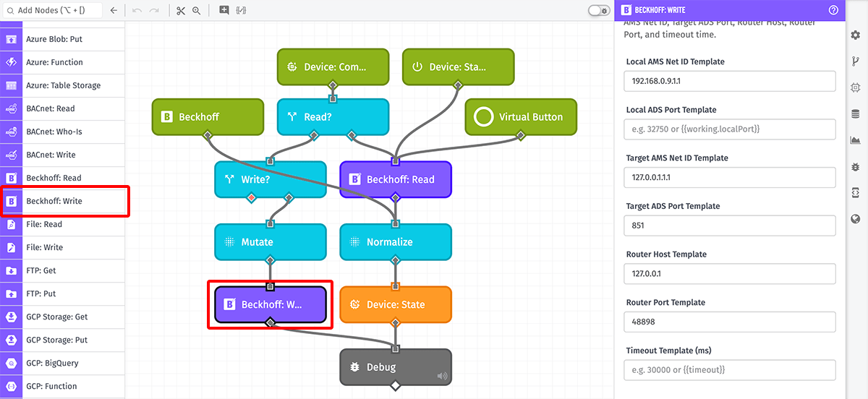Image resolution: width=868 pixels, height=399 pixels.
Task: Open the help icon in the Beckhoff: Write header
Action: click(833, 10)
